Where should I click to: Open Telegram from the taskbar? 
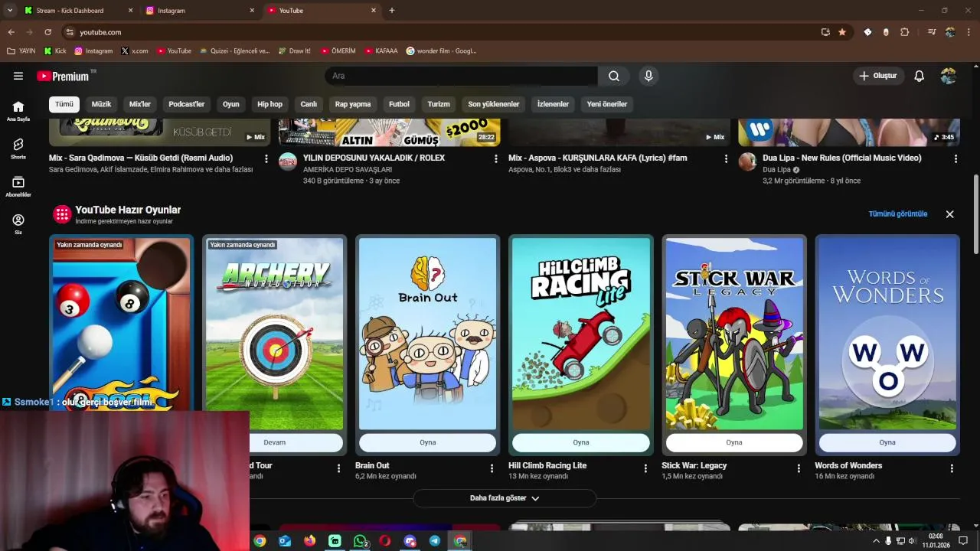435,541
